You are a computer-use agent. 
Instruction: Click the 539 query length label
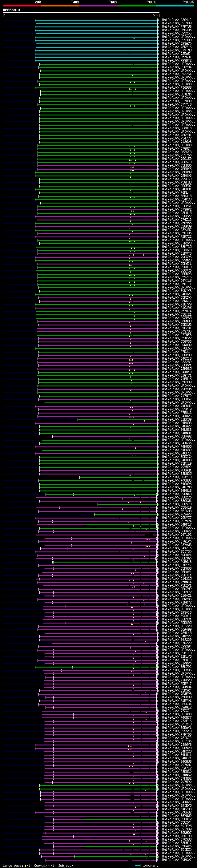click(155, 15)
